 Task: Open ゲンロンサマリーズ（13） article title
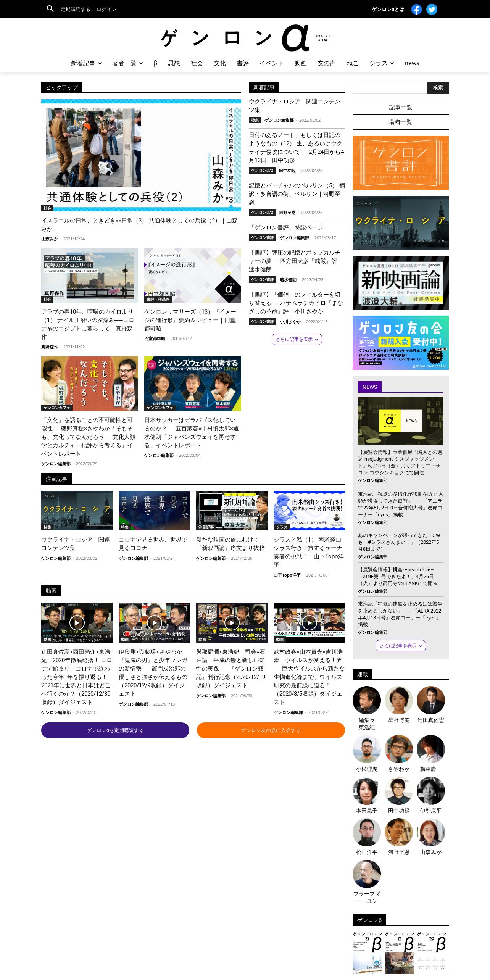[x=190, y=320]
